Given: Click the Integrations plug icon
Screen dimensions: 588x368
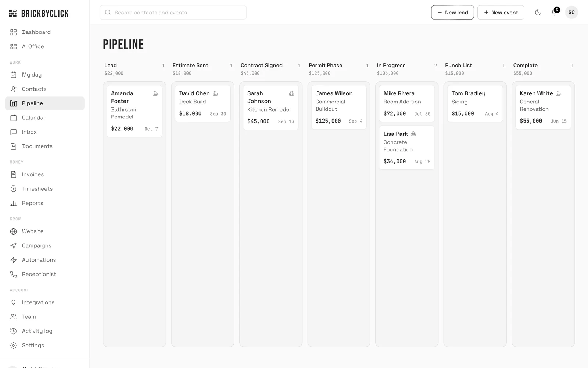Looking at the screenshot, I should coord(14,303).
